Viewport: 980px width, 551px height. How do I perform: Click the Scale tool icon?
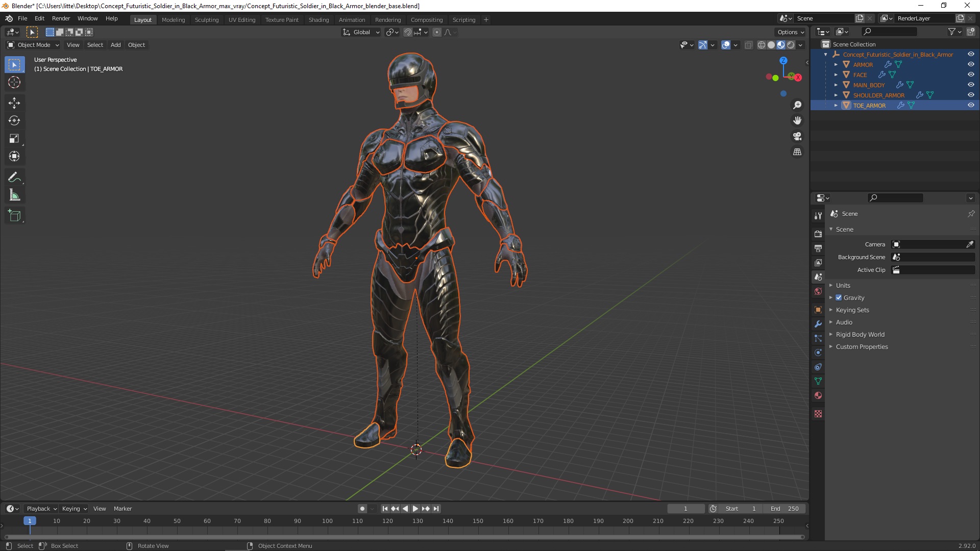15,139
